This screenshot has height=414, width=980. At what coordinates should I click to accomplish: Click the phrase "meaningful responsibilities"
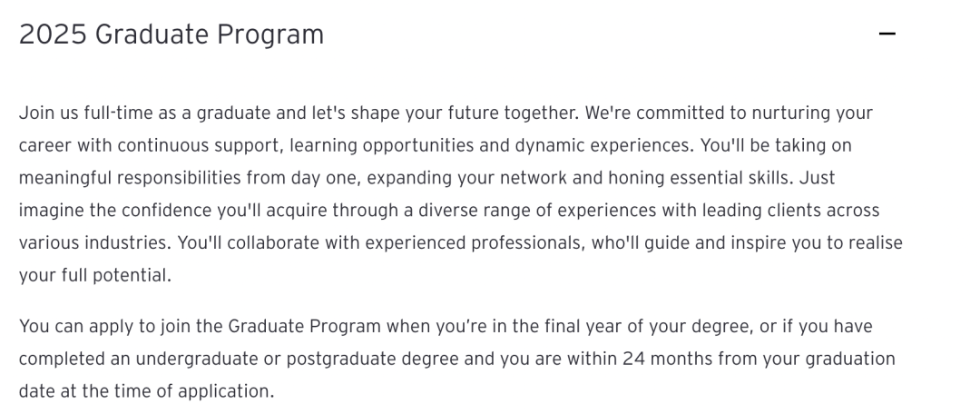(130, 178)
